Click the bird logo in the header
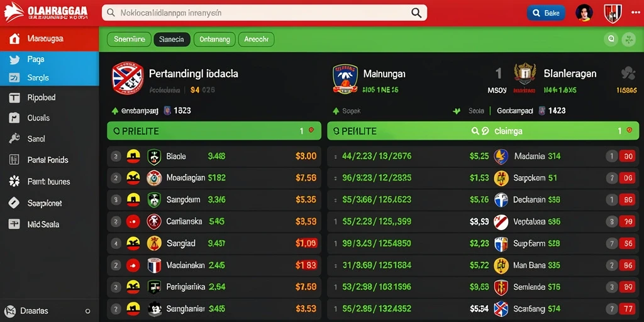This screenshot has width=644, height=322. pyautogui.click(x=14, y=13)
